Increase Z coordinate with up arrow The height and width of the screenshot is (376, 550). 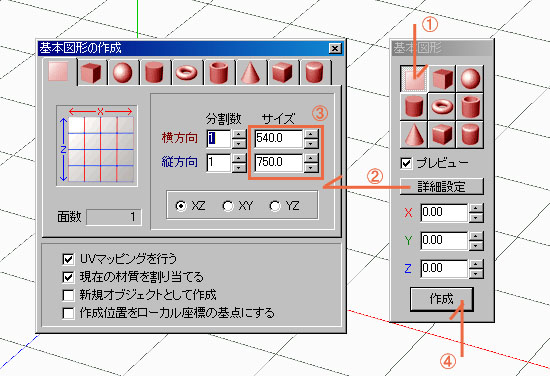(476, 264)
